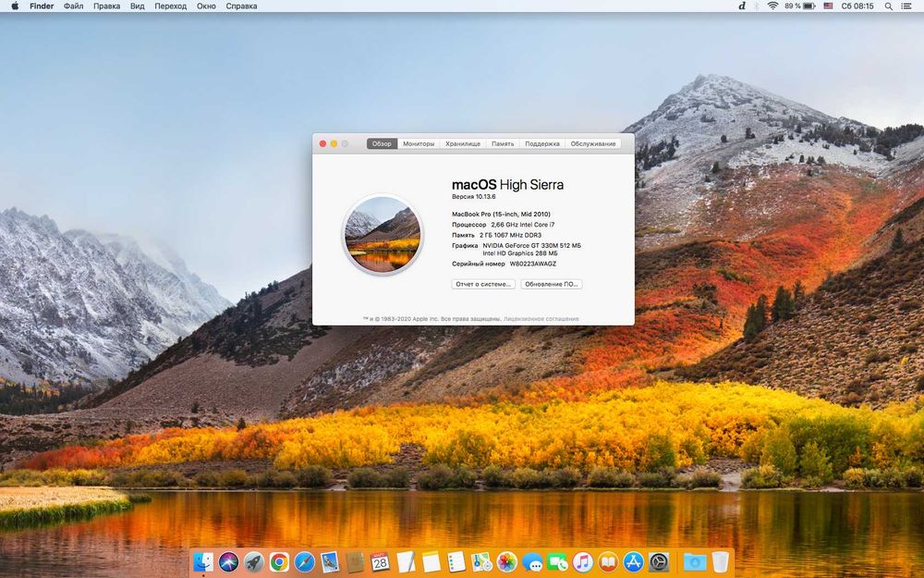Click the Отчет о системе... button
The height and width of the screenshot is (578, 924).
(x=483, y=284)
